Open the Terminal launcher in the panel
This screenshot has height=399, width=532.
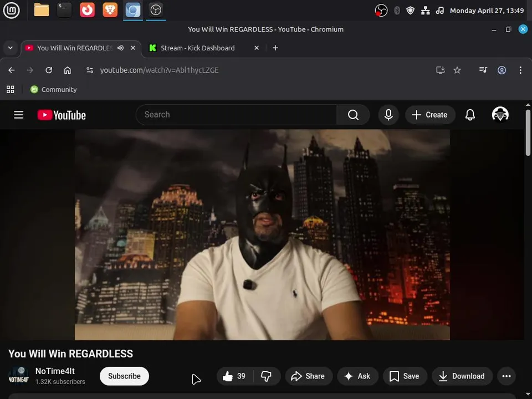tap(64, 10)
